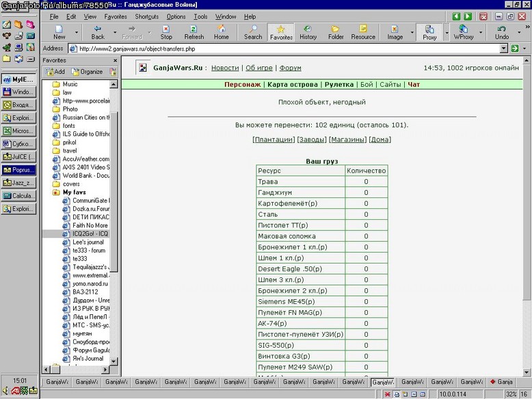Image resolution: width=532 pixels, height=399 pixels.
Task: Click the Stop toolbar icon
Action: click(166, 33)
